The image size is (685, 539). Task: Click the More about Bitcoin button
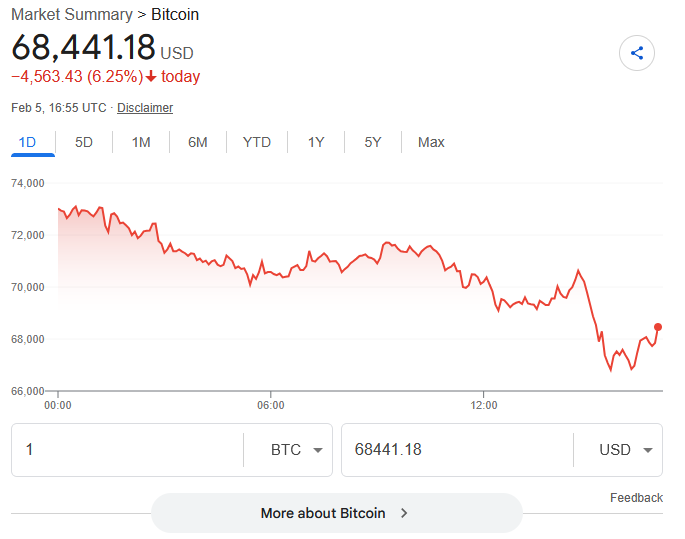[337, 513]
